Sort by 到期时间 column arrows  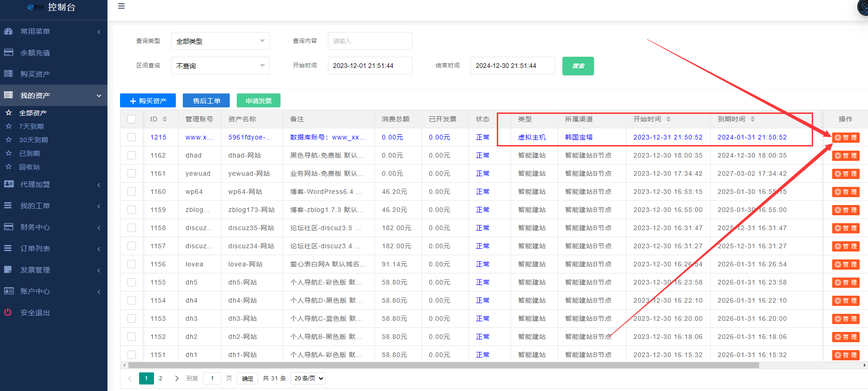tap(753, 119)
